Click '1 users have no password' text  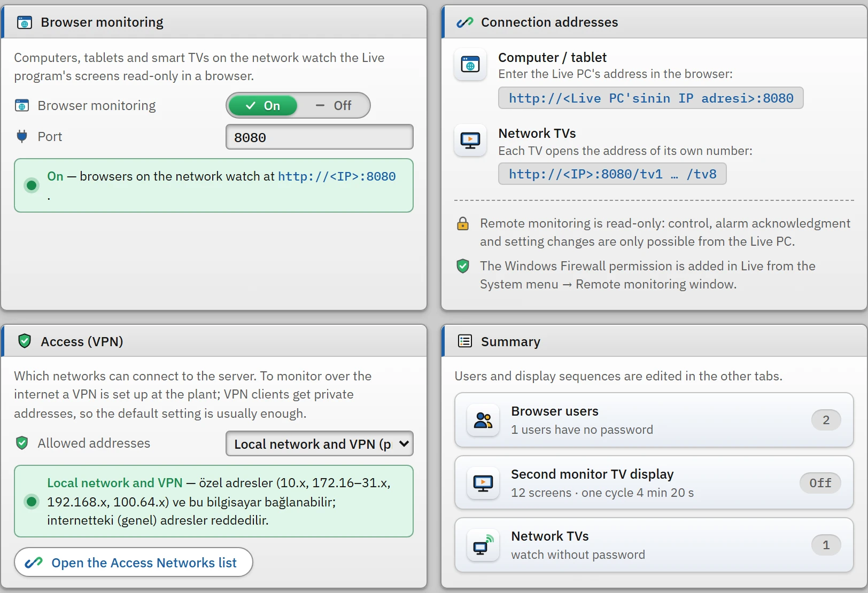click(x=582, y=430)
